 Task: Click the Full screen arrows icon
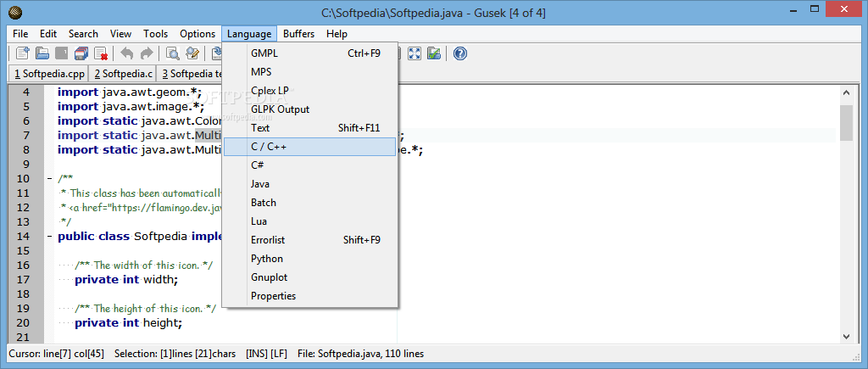415,53
